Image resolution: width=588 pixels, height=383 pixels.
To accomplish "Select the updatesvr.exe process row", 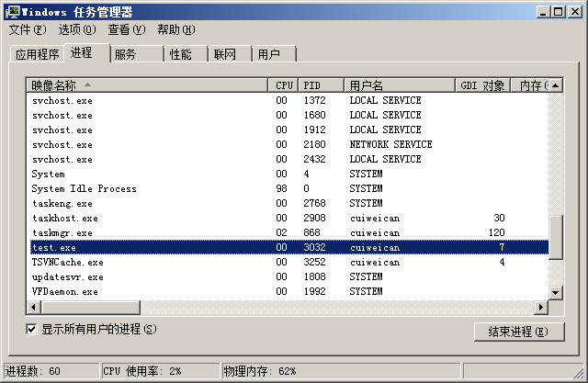I will pyautogui.click(x=289, y=276).
